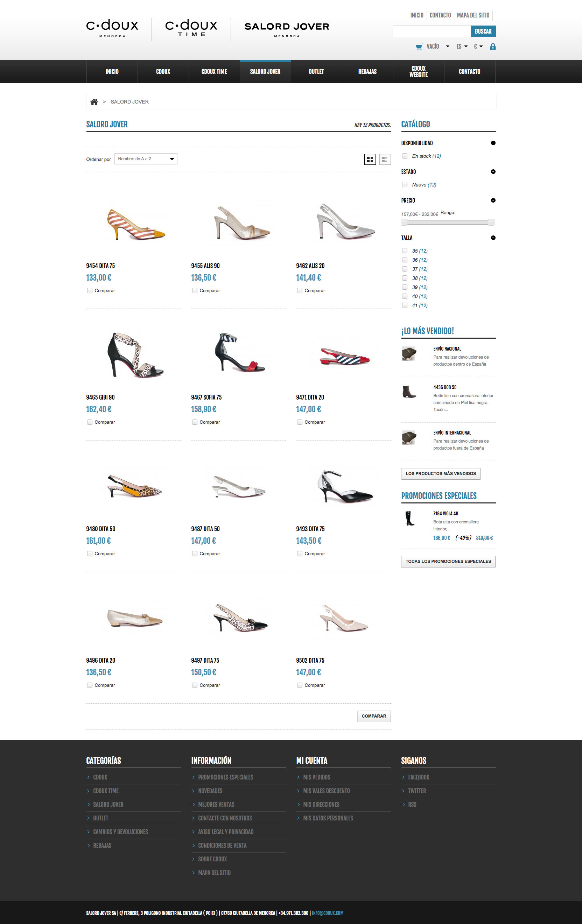Click the price range slider track
This screenshot has width=582, height=924.
(448, 222)
